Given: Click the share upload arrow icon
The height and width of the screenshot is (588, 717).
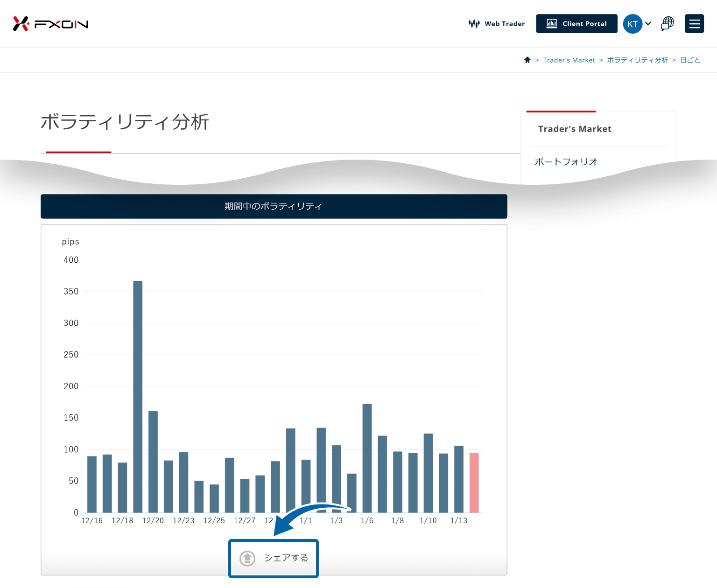Looking at the screenshot, I should tap(247, 558).
